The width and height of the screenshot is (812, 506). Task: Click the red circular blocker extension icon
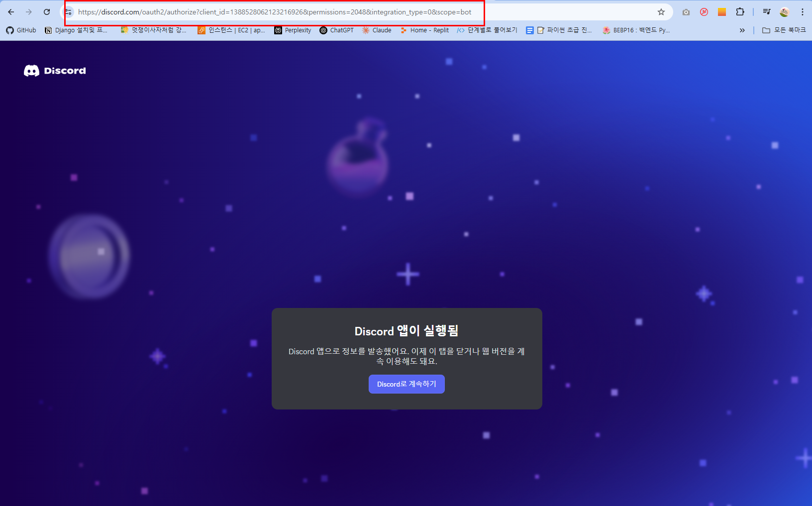point(704,12)
